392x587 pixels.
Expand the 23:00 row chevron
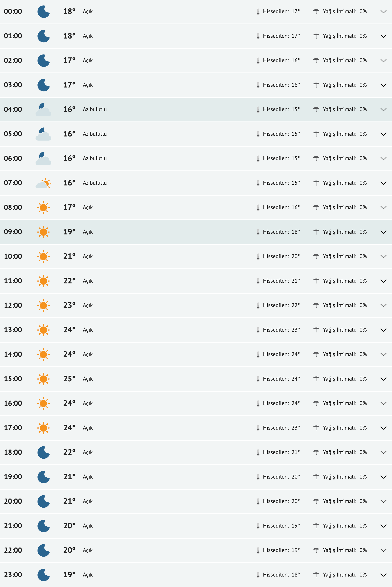click(383, 575)
